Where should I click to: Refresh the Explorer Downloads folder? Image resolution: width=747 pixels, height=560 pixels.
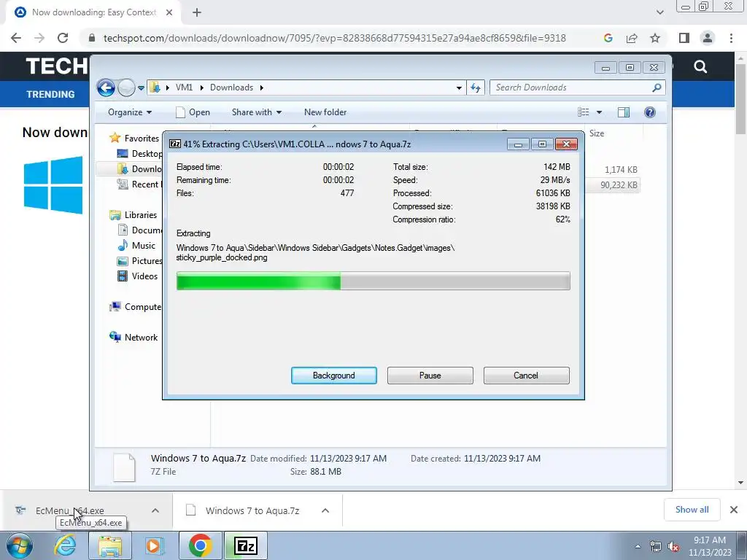[476, 87]
